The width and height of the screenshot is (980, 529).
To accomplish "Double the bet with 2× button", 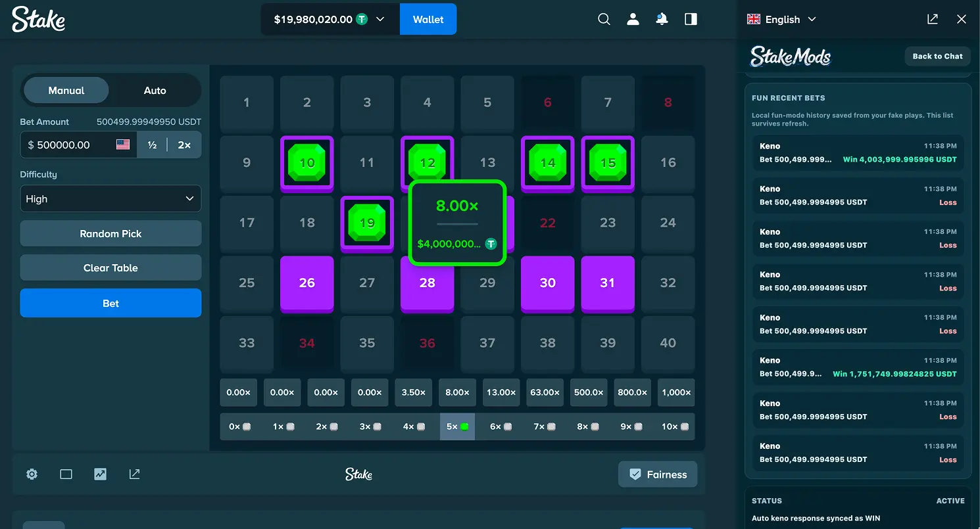I will 184,145.
